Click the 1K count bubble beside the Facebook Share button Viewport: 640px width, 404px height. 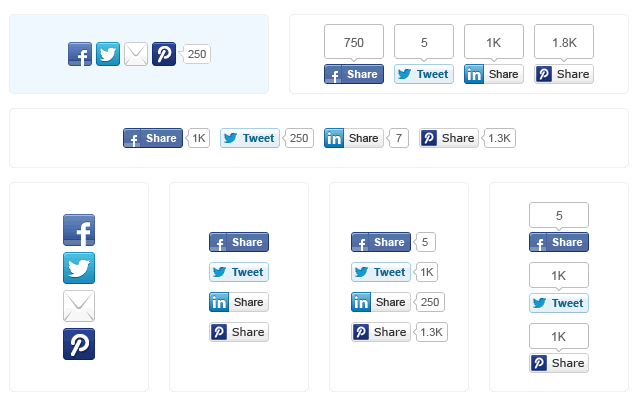click(198, 138)
